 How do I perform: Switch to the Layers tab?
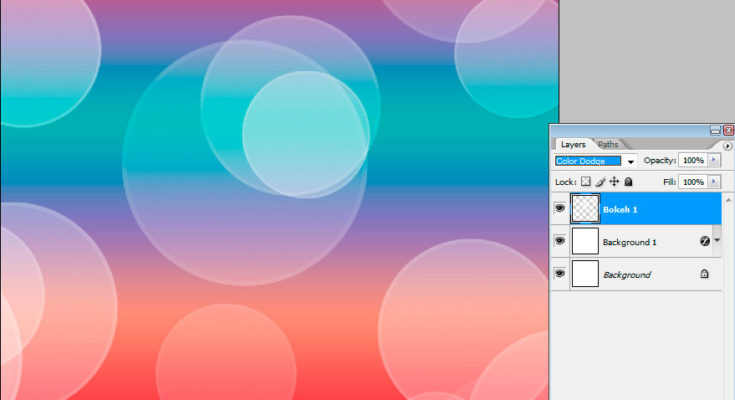tap(573, 144)
